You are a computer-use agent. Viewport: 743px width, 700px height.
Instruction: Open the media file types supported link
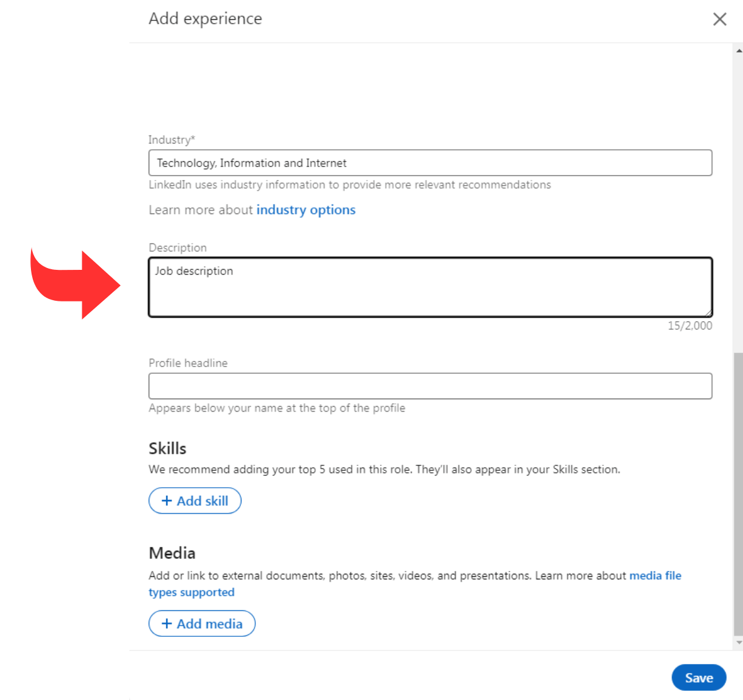pyautogui.click(x=655, y=576)
